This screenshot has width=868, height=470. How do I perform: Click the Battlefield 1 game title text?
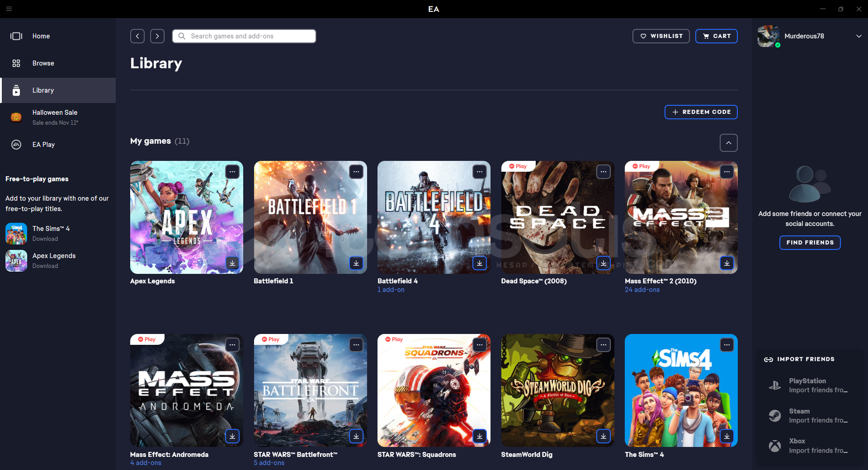(274, 281)
